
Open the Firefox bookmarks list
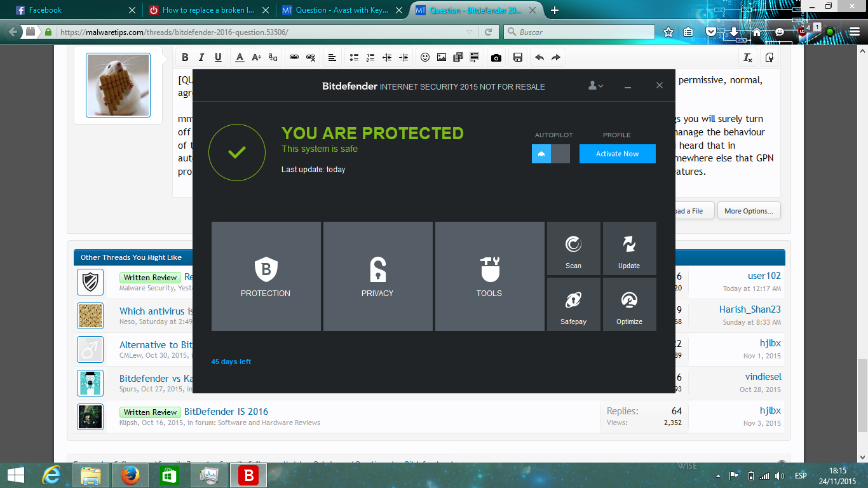click(688, 32)
